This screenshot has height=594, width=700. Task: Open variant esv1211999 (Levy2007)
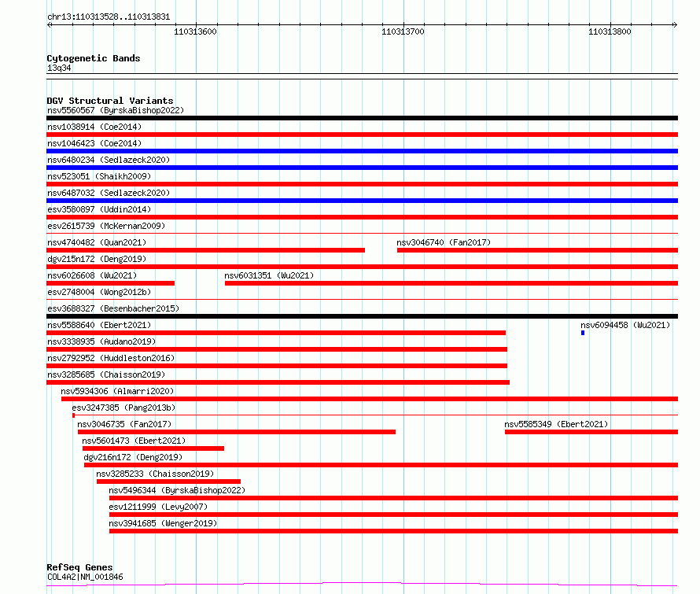(158, 507)
